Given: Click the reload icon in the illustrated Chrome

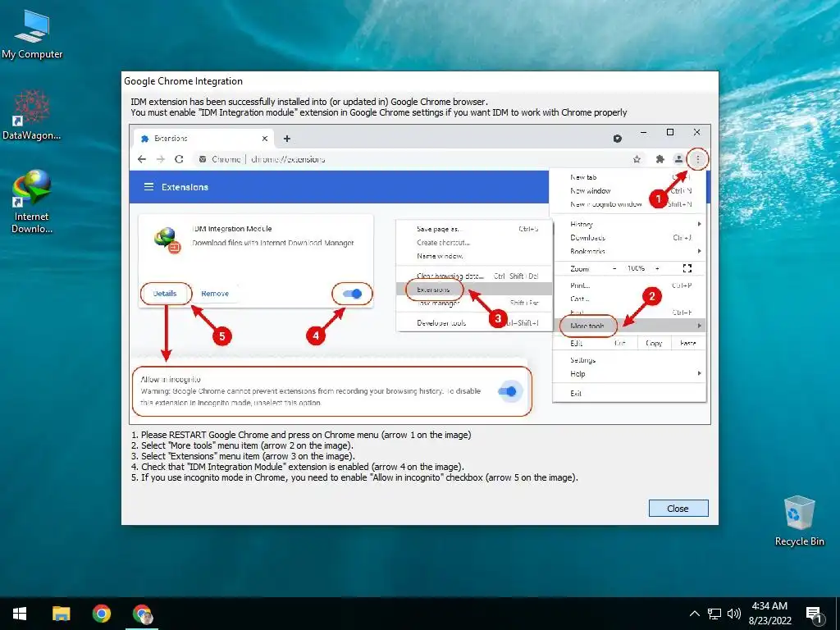Looking at the screenshot, I should pyautogui.click(x=180, y=159).
